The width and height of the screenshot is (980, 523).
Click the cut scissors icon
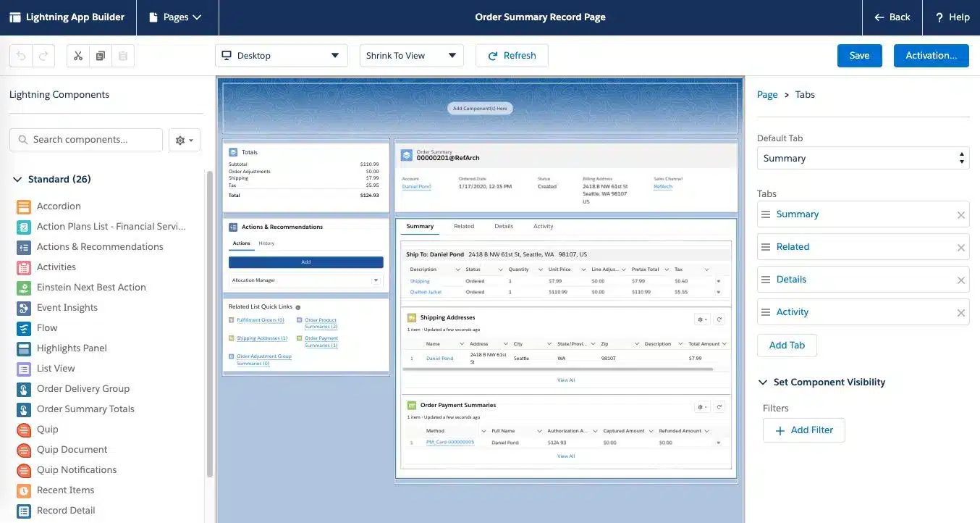point(78,56)
